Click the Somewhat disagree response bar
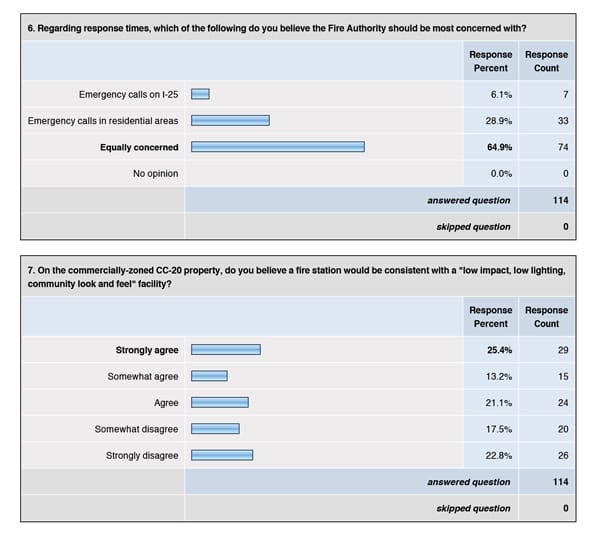Screen dimensions: 600x538 click(x=215, y=429)
